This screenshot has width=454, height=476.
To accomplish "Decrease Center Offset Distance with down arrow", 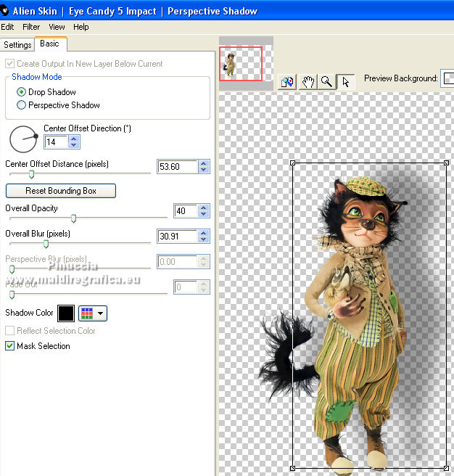I will point(204,170).
